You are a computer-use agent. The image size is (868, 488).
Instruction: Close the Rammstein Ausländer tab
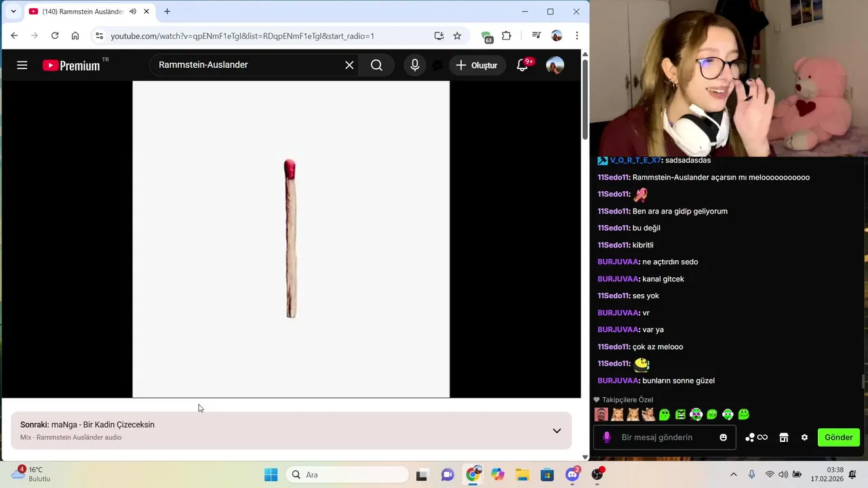tap(146, 12)
